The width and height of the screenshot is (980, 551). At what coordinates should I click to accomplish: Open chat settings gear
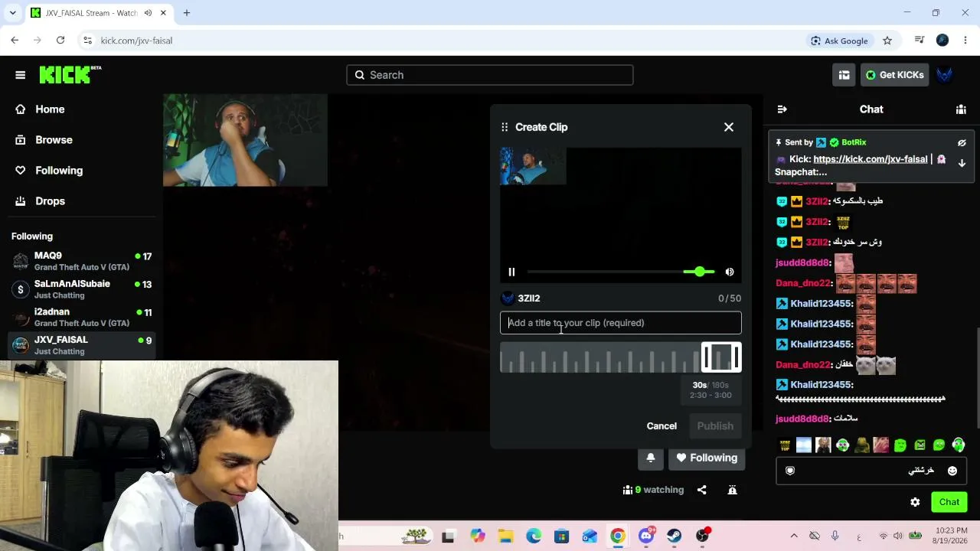coord(915,502)
